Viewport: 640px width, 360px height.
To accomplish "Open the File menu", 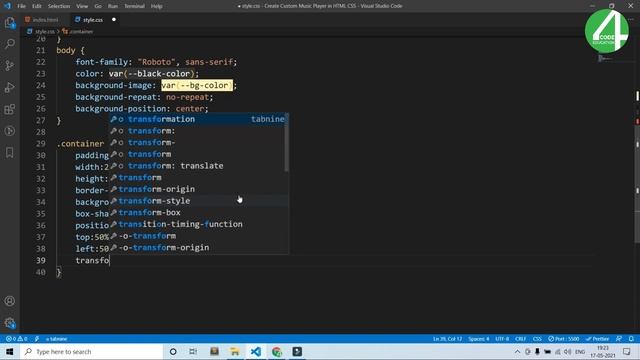I will (21, 6).
